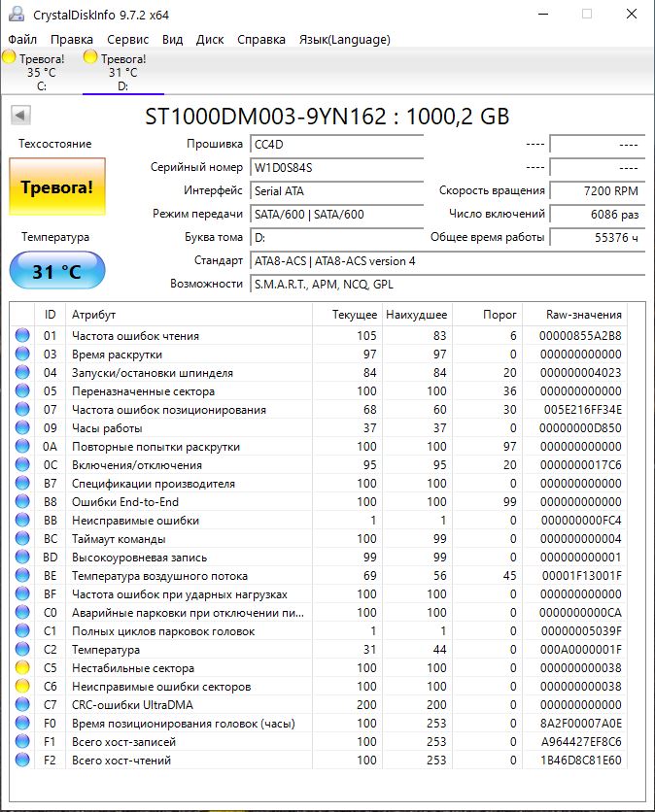This screenshot has height=812, width=655.
Task: Click the Текущее column header
Action: 347,315
